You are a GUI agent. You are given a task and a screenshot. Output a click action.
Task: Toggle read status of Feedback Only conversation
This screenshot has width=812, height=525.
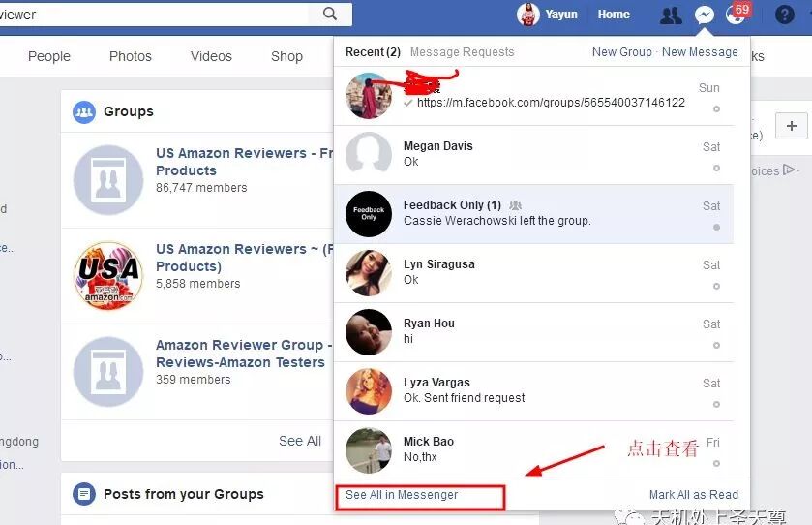716,227
